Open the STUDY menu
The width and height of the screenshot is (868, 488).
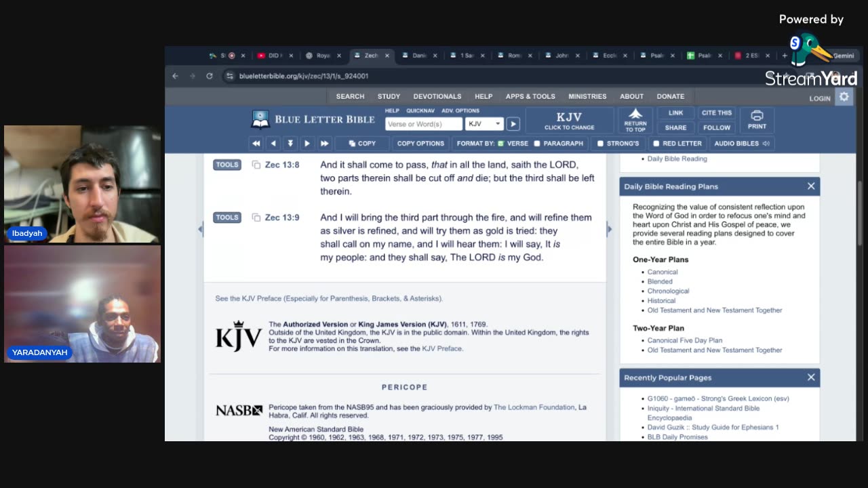point(389,96)
